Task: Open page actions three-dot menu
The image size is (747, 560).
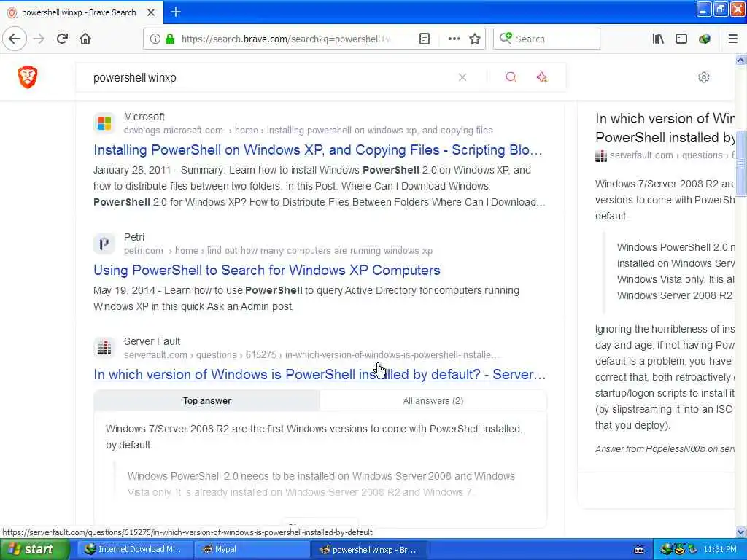Action: (x=454, y=39)
